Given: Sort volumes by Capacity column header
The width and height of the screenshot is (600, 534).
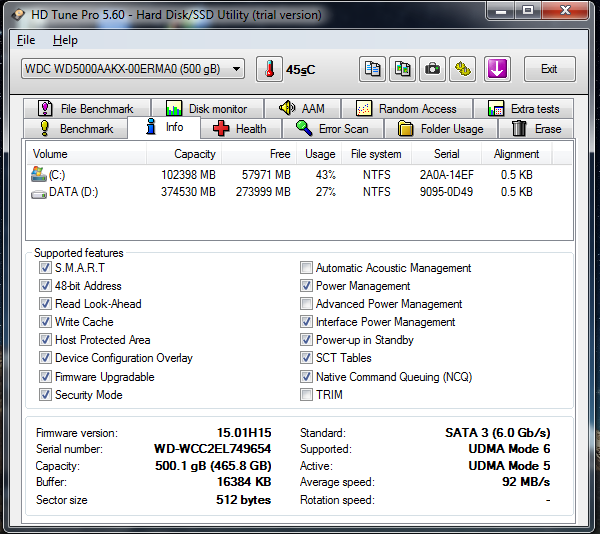Looking at the screenshot, I should pos(194,154).
